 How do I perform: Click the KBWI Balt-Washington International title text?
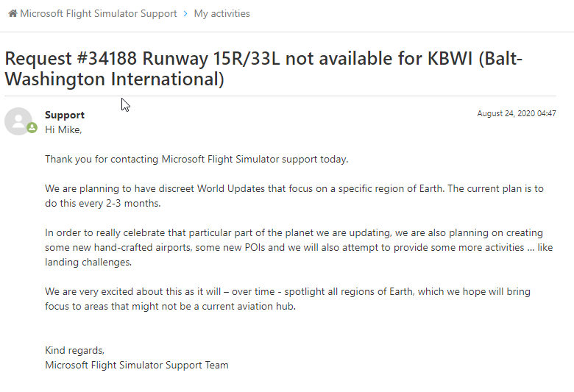pos(263,69)
